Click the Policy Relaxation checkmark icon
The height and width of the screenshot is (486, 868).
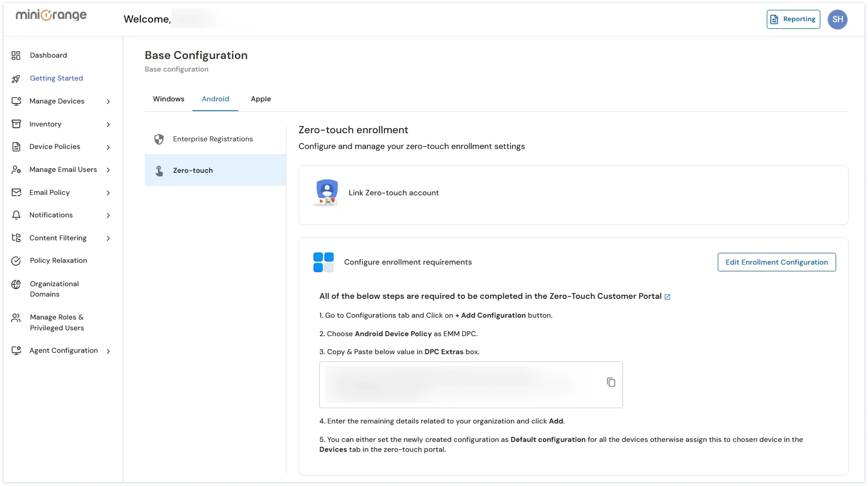(16, 261)
